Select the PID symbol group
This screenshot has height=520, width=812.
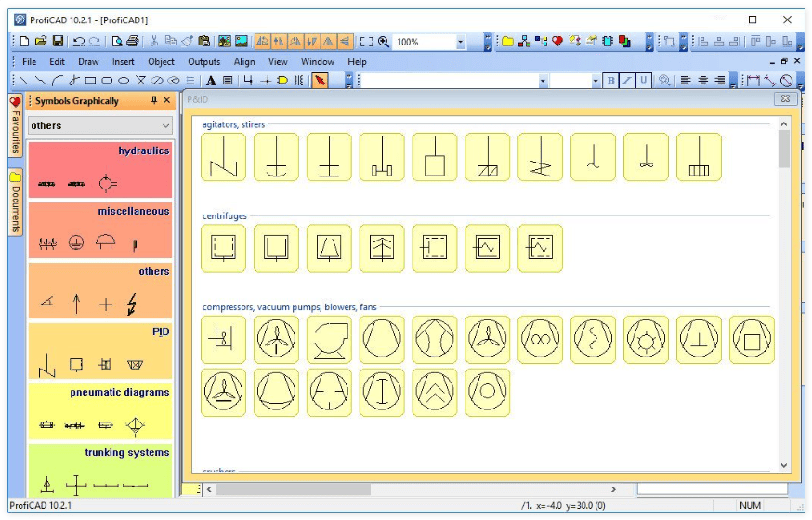tap(100, 351)
